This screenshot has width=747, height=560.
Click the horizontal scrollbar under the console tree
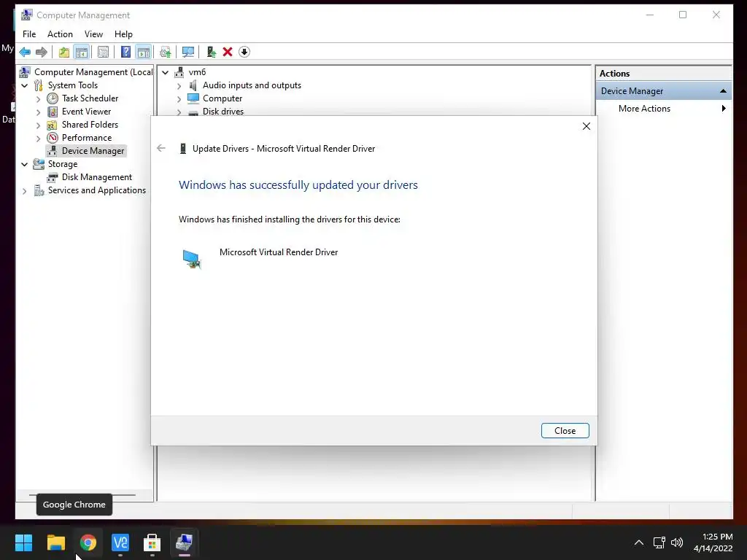tap(82, 495)
